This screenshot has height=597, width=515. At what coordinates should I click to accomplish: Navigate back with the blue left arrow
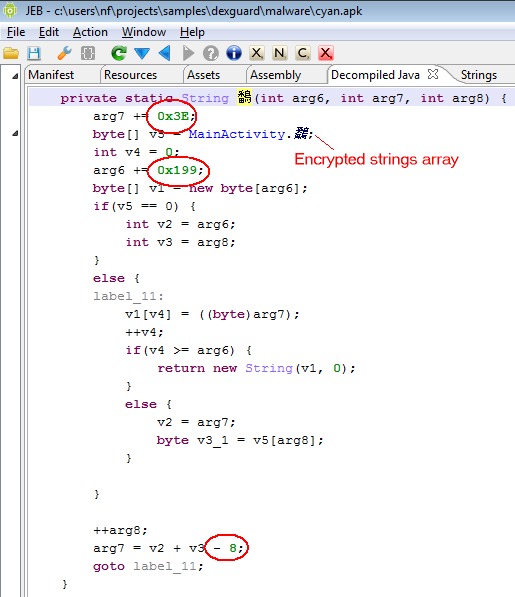(164, 53)
